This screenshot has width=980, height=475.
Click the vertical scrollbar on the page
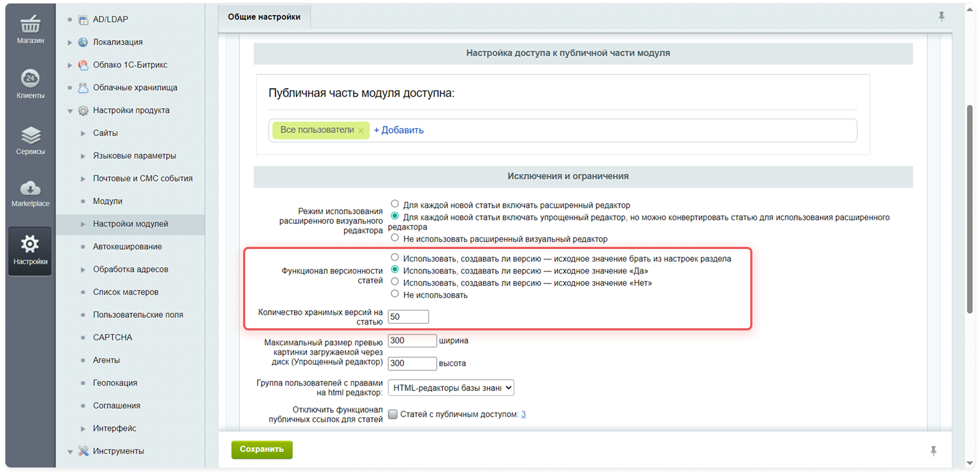point(969,209)
